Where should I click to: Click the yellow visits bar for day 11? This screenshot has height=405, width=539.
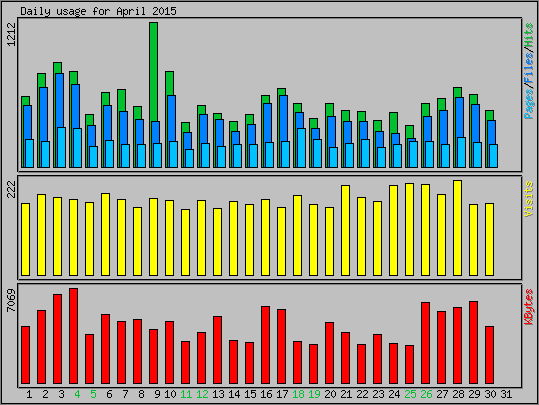point(185,242)
